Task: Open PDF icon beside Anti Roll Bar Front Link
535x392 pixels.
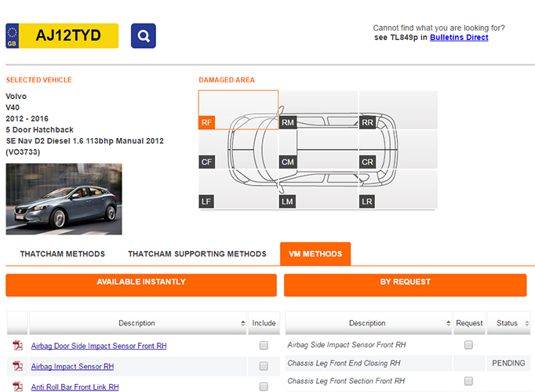Action: pos(18,387)
